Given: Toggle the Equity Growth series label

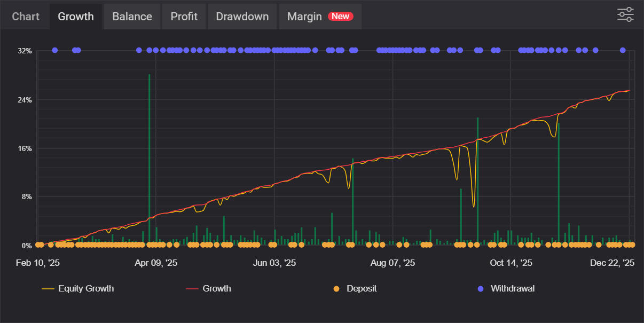Looking at the screenshot, I should pos(86,289).
